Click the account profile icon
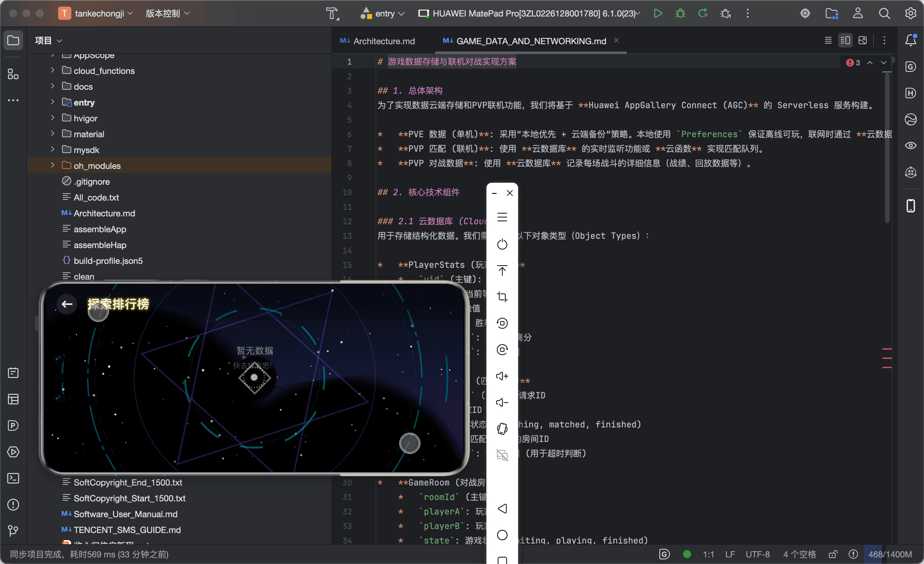 click(858, 14)
